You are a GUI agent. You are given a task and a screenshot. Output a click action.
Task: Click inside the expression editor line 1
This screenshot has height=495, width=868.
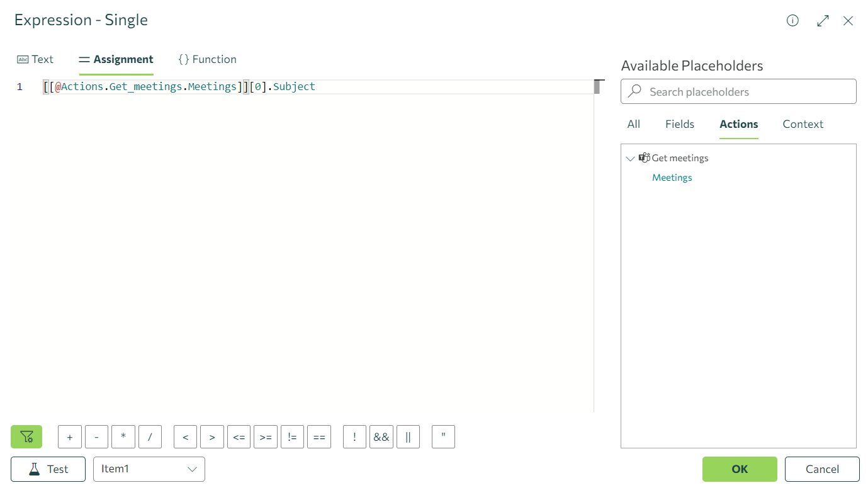point(318,87)
